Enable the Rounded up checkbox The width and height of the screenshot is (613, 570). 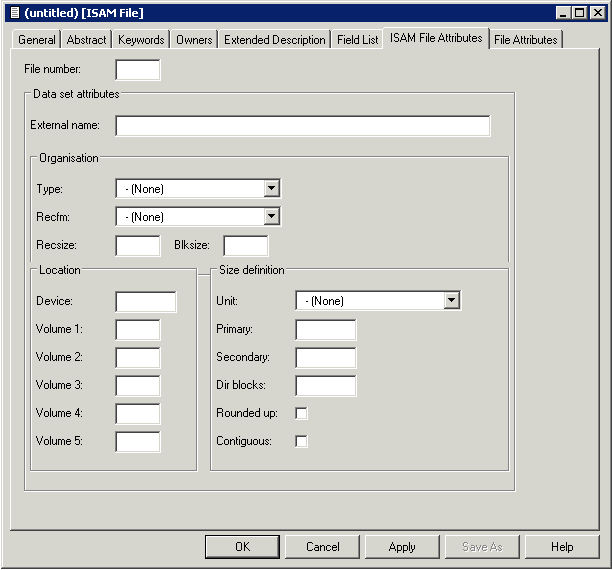(301, 413)
